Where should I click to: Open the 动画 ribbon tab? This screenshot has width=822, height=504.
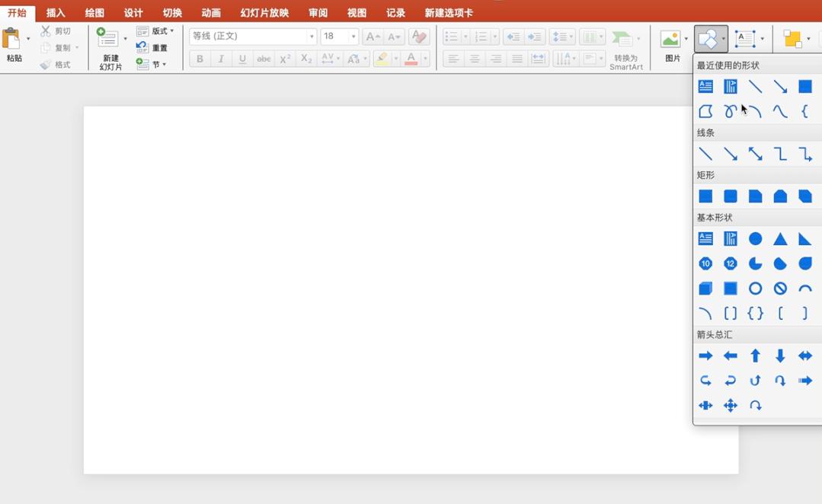(211, 13)
